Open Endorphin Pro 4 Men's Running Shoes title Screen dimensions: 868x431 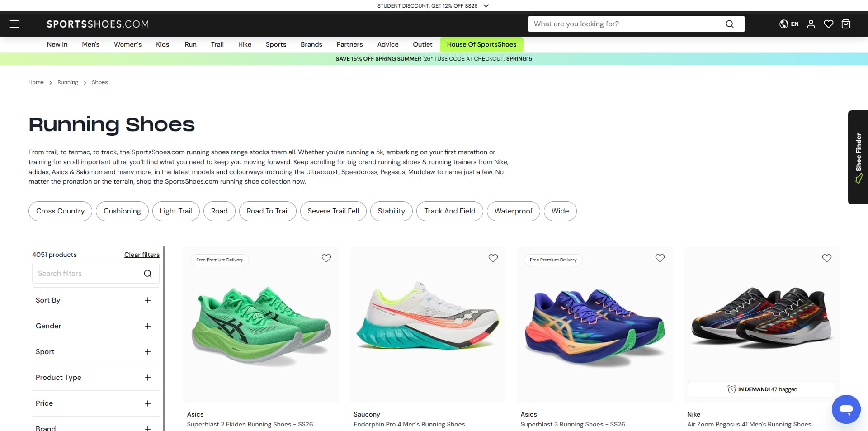click(409, 424)
